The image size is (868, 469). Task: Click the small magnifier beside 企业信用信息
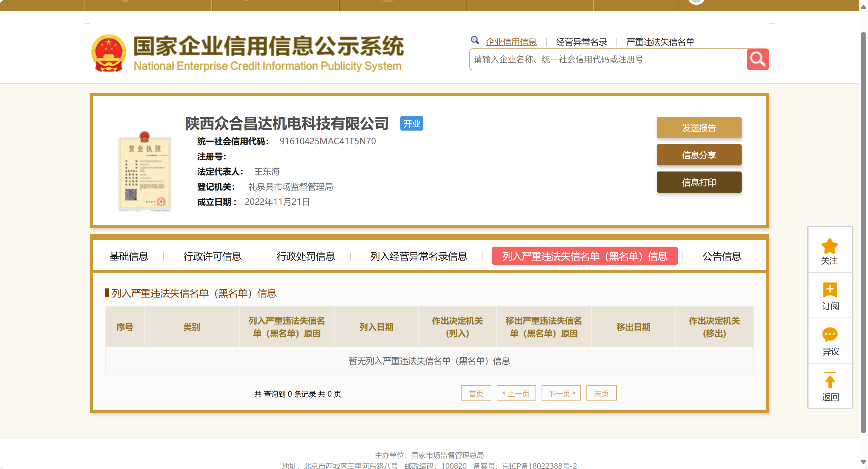(474, 40)
